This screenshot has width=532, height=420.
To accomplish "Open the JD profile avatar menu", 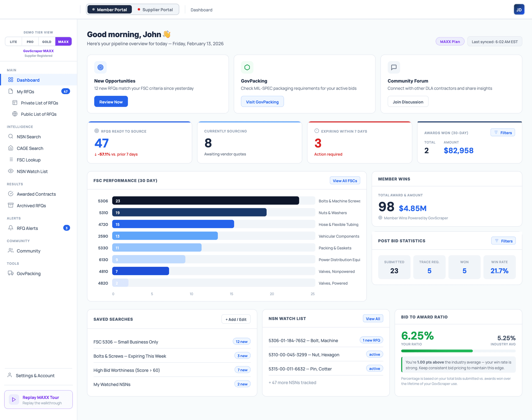I will tap(519, 9).
